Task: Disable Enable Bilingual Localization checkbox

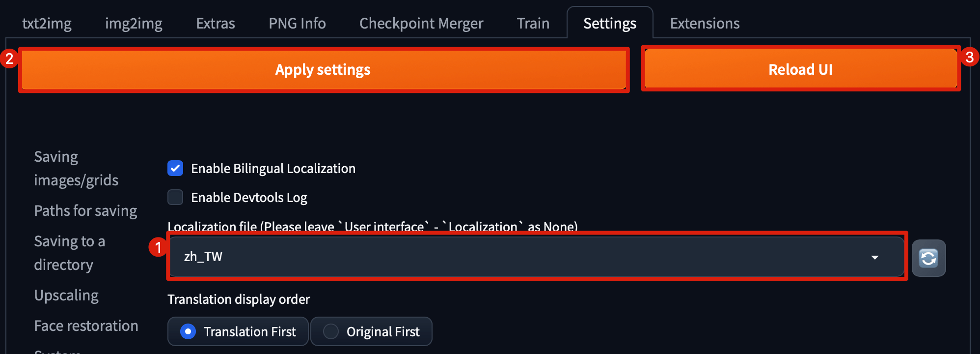Action: (175, 168)
